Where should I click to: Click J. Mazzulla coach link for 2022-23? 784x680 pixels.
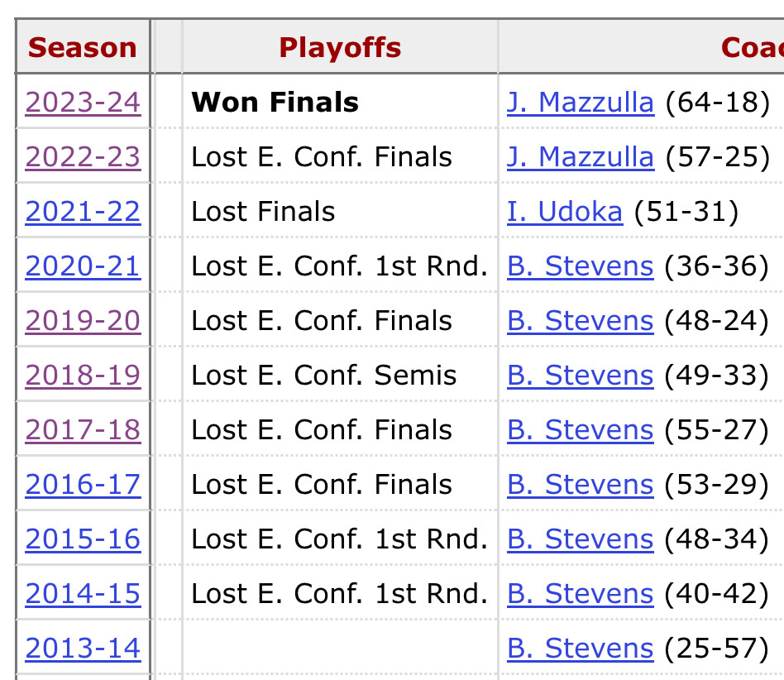click(580, 157)
